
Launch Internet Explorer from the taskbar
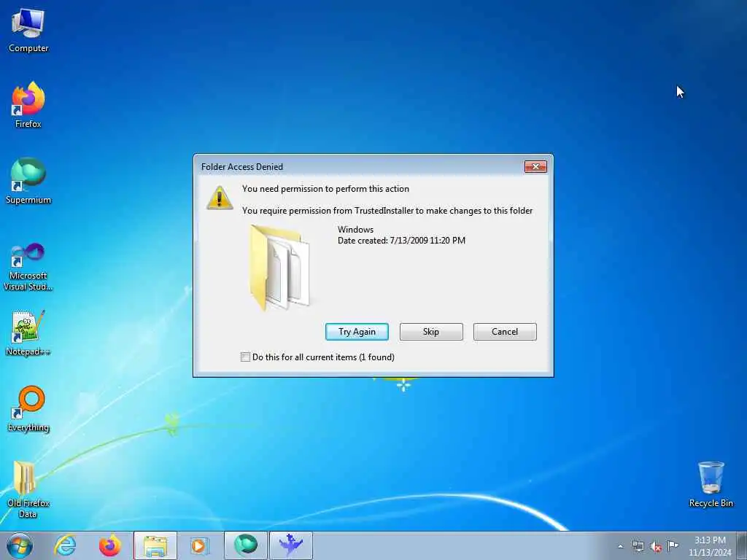[65, 545]
